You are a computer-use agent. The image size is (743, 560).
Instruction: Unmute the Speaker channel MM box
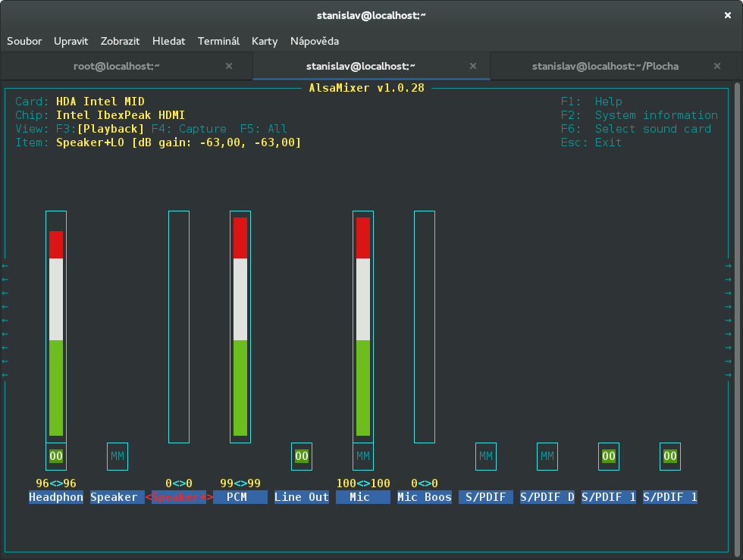[118, 456]
